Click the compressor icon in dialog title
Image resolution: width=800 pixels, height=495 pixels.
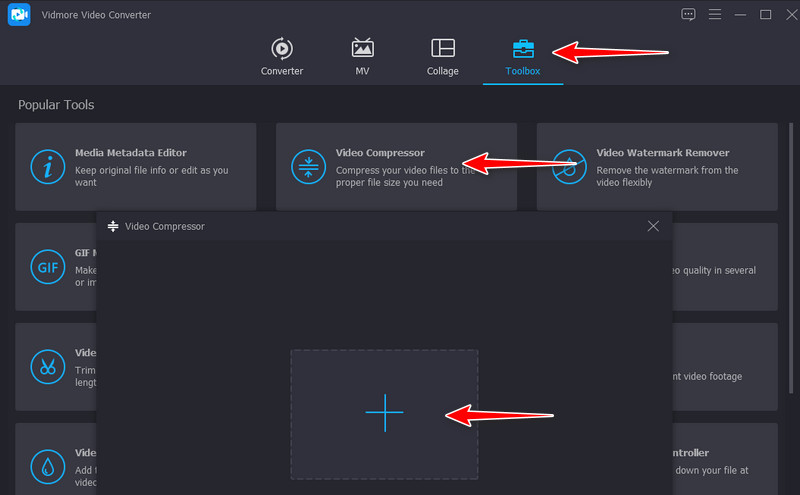pos(113,226)
